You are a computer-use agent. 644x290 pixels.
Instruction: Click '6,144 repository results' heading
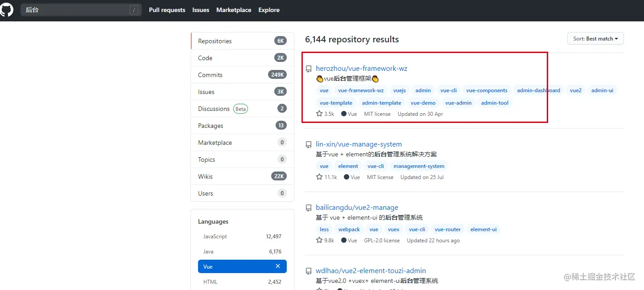352,39
